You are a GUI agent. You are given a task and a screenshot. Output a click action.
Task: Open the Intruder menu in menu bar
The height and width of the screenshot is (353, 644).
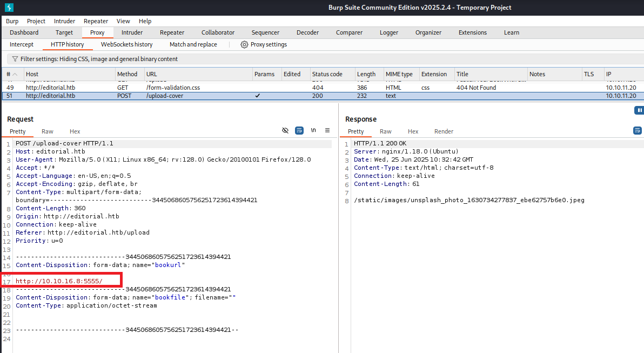click(x=64, y=21)
